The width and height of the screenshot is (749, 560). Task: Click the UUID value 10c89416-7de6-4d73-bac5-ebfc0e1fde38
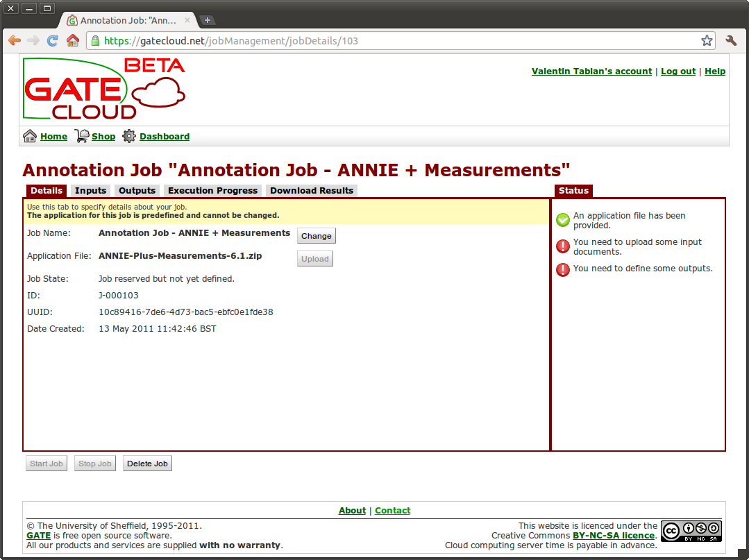(186, 312)
